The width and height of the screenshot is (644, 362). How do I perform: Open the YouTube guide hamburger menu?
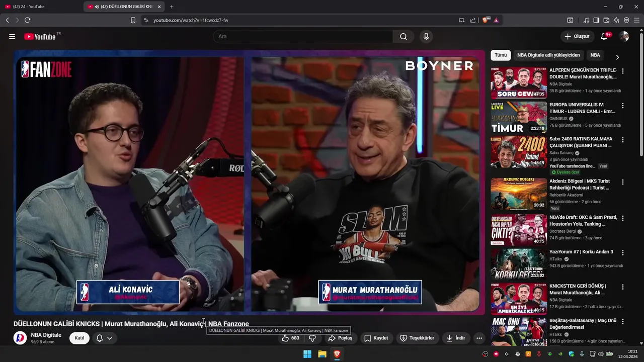click(12, 37)
